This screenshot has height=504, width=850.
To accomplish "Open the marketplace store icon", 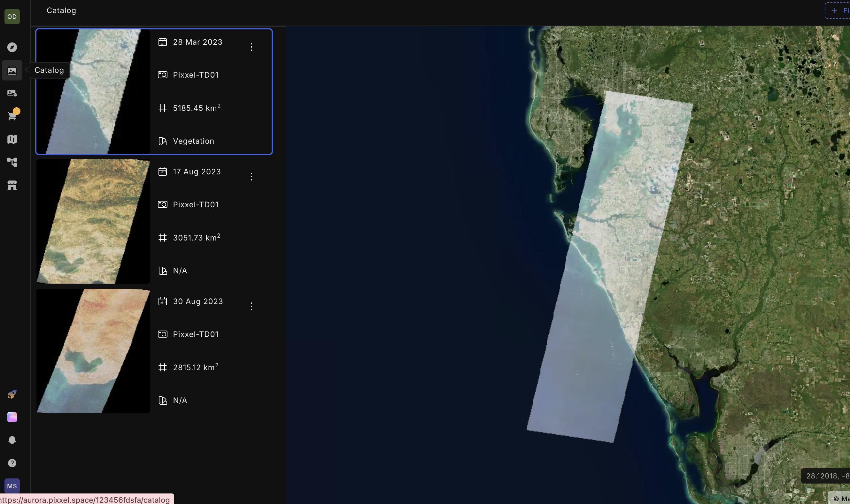I will pos(12,186).
